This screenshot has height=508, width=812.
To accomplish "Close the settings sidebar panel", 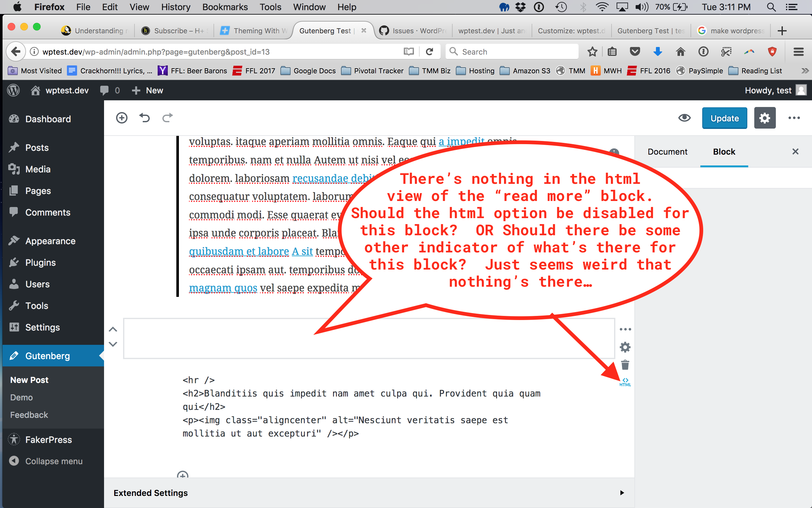I will click(795, 152).
